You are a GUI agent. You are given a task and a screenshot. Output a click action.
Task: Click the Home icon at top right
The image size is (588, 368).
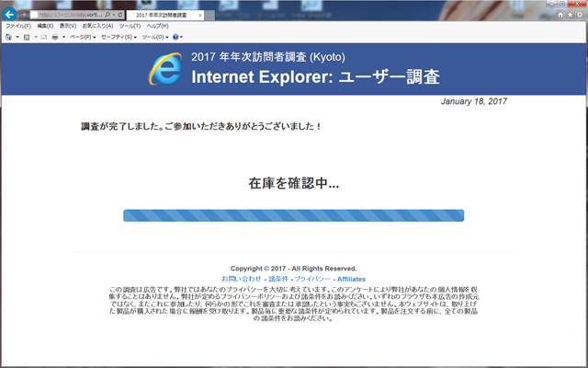pyautogui.click(x=560, y=15)
